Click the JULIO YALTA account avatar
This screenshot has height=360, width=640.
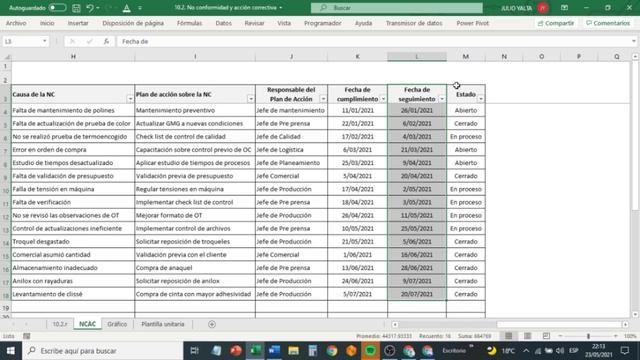coord(543,8)
